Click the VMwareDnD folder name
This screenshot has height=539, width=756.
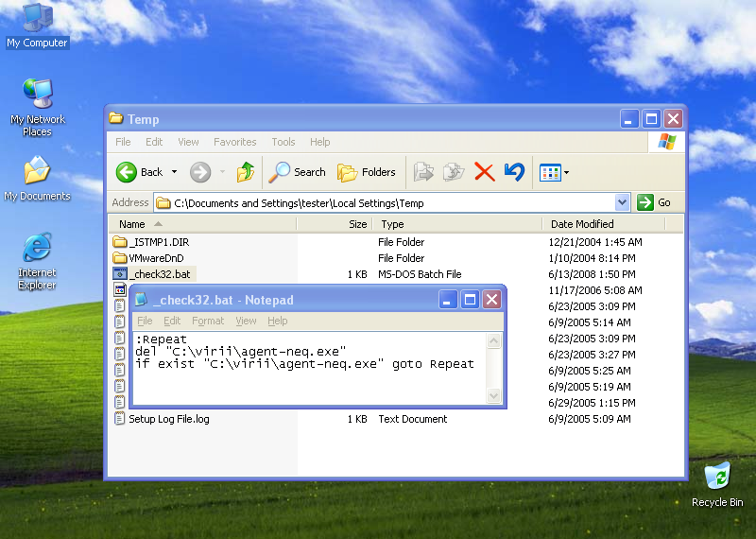tap(156, 258)
